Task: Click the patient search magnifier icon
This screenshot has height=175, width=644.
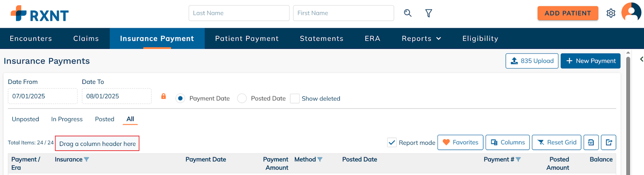Action: click(408, 13)
